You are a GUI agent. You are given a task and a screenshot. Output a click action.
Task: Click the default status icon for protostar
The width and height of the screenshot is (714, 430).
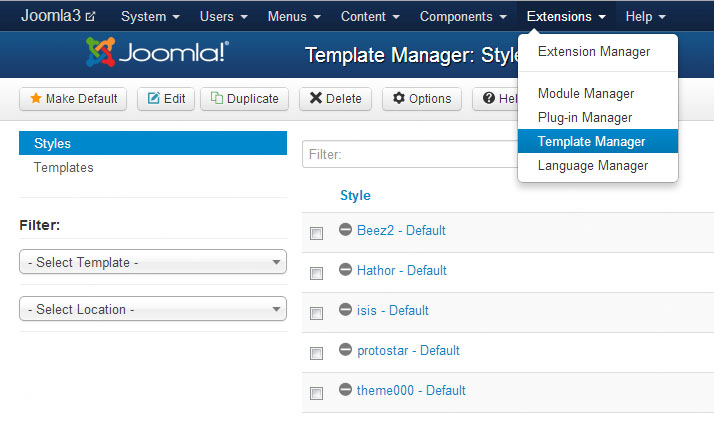pos(345,349)
